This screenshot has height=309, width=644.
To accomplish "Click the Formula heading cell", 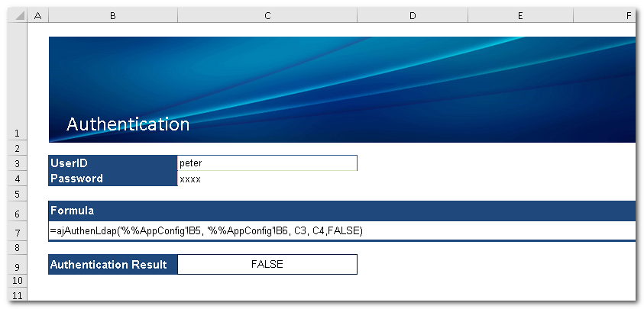I will tap(342, 211).
